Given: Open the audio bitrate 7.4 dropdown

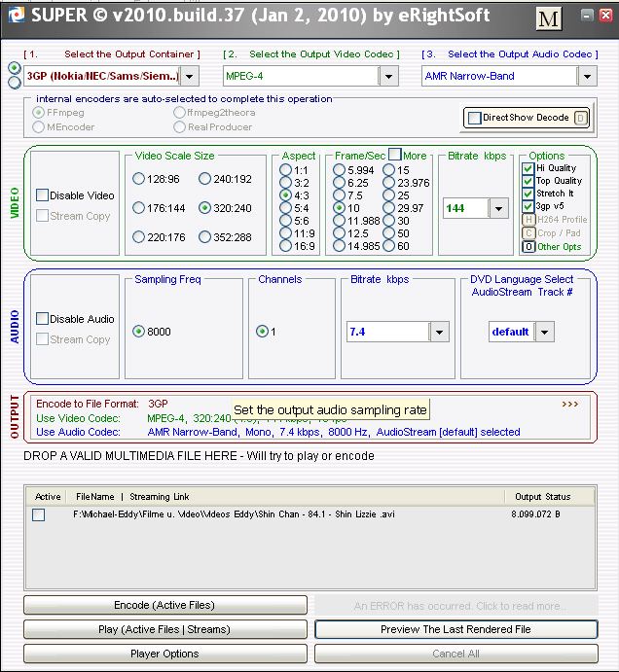Looking at the screenshot, I should click(439, 332).
